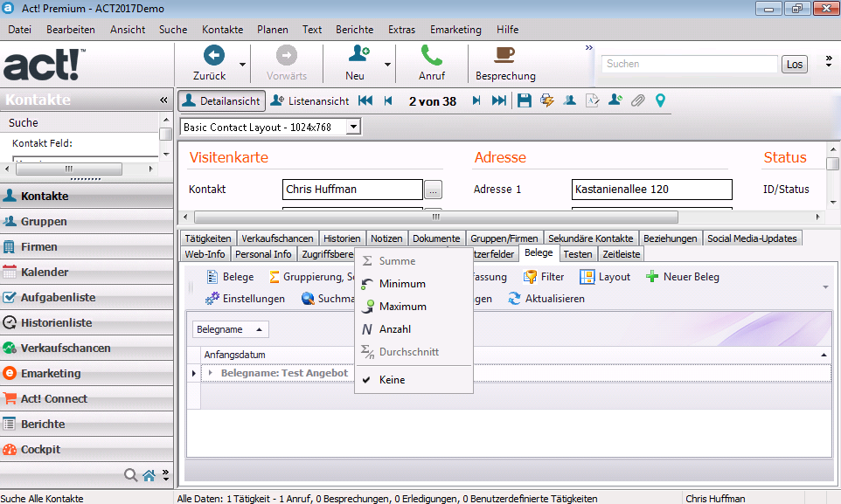Click the magnifier search icon in sidebar footer
This screenshot has height=504, width=841.
click(x=130, y=474)
